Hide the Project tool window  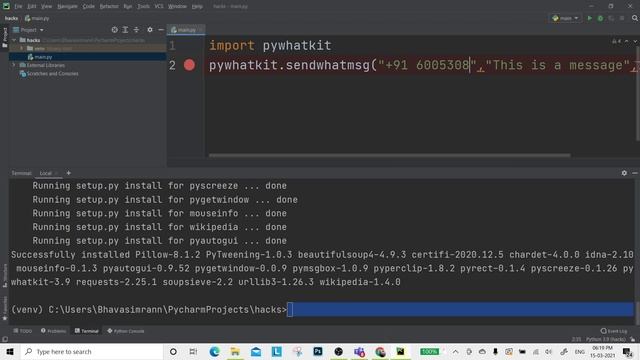click(x=161, y=30)
